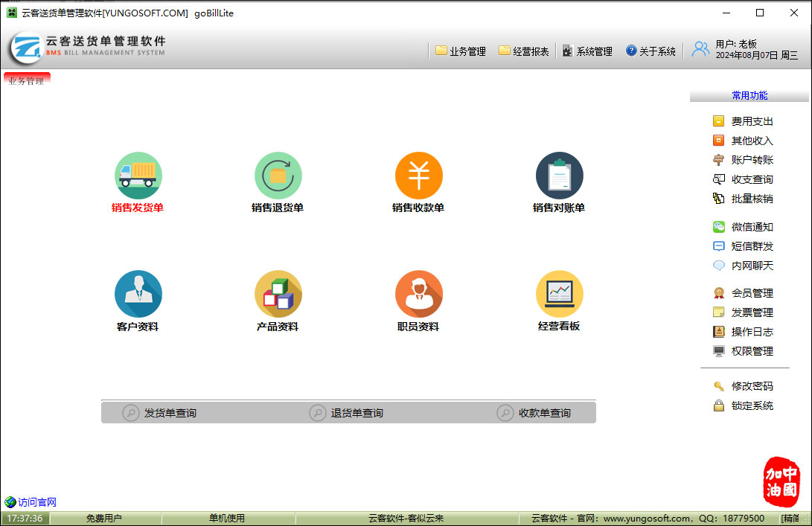Click the 产品资料 blocks icon
This screenshot has width=812, height=526.
click(278, 294)
